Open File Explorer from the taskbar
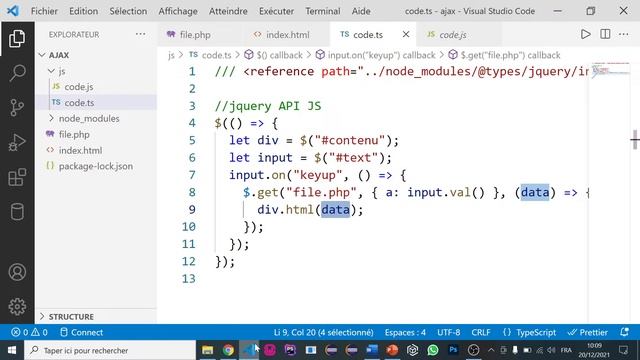This screenshot has width=640, height=360. point(207,350)
